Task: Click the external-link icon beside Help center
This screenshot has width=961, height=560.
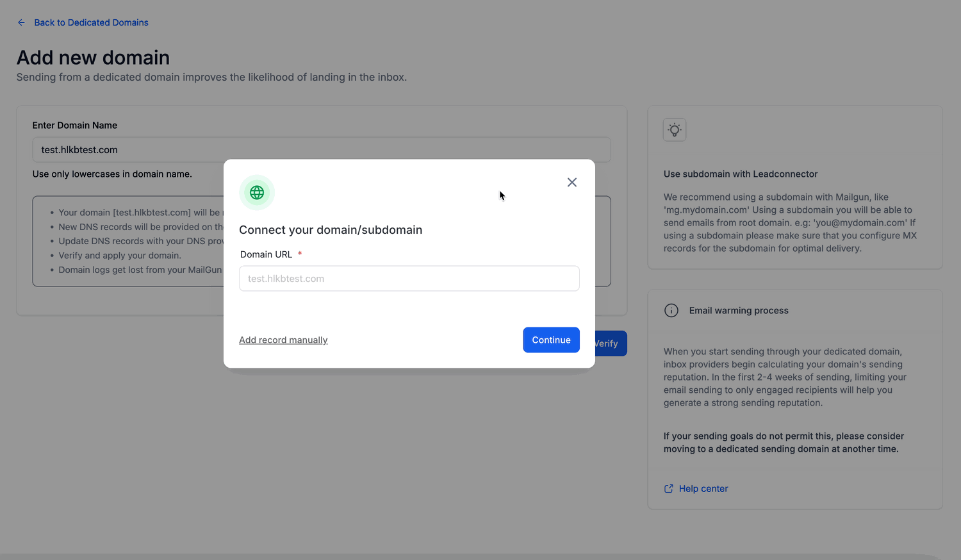Action: [669, 488]
